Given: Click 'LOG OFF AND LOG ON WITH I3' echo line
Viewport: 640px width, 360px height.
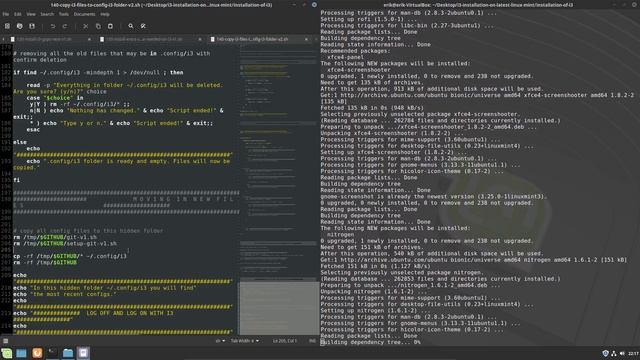Looking at the screenshot, I should (x=93, y=313).
